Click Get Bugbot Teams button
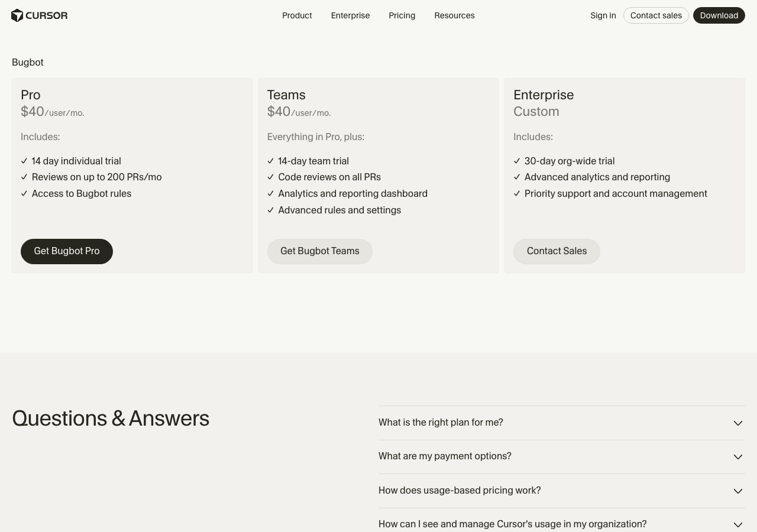Image resolution: width=757 pixels, height=532 pixels. click(319, 251)
